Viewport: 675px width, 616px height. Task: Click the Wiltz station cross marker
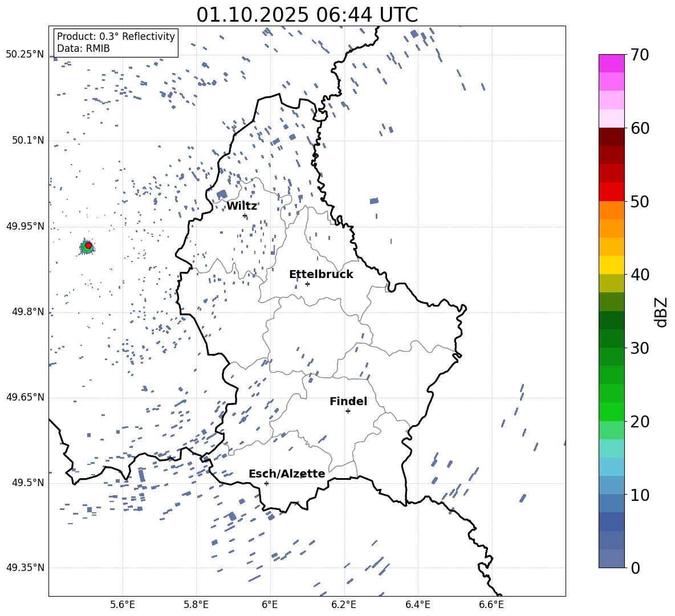(245, 215)
